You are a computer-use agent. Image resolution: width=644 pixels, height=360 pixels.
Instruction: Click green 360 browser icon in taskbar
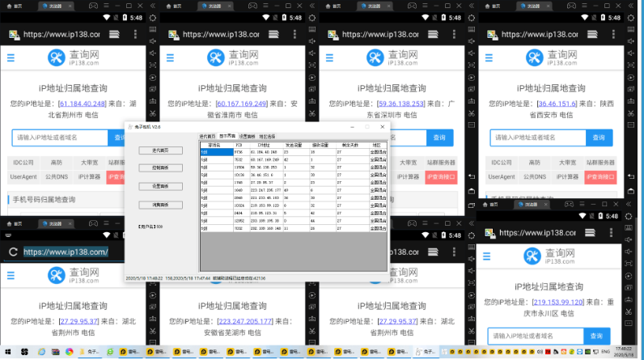(x=110, y=352)
